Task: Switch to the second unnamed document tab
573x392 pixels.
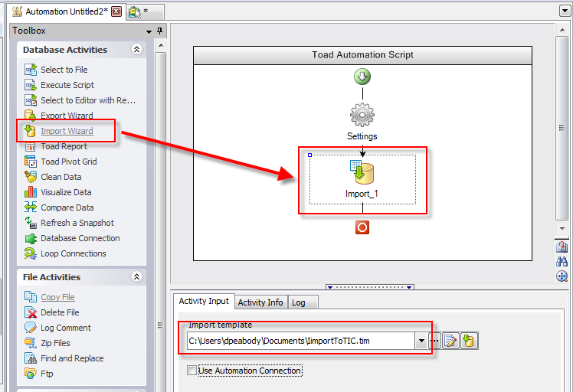Action: coord(145,12)
